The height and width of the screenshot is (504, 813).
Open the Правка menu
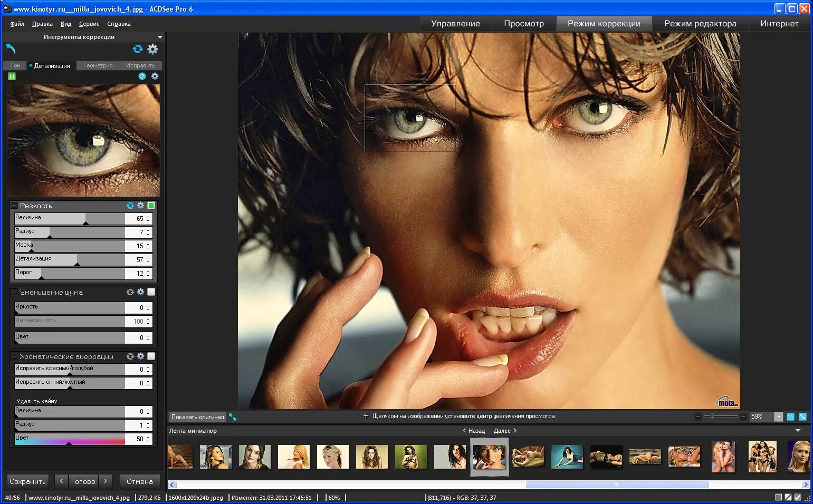click(x=42, y=24)
